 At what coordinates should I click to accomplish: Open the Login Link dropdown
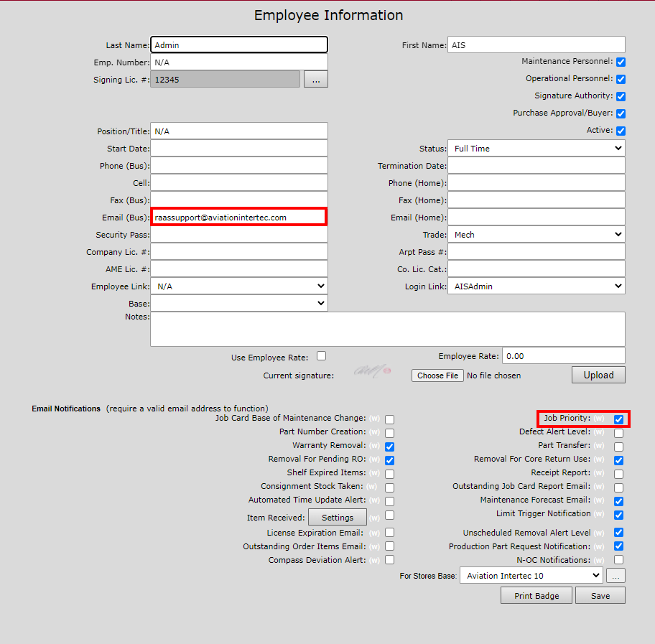[536, 286]
